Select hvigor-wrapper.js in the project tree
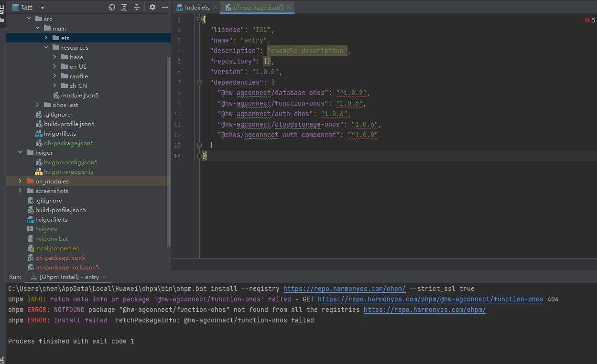The width and height of the screenshot is (597, 364). click(68, 171)
